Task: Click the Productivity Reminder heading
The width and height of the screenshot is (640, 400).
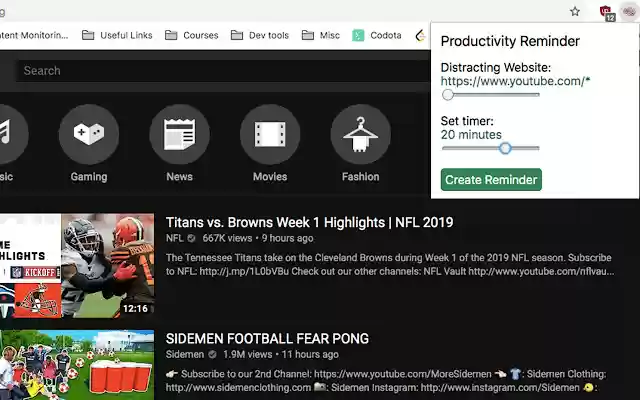Action: point(510,41)
